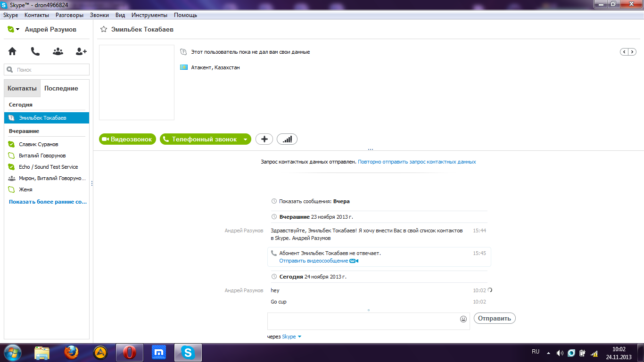Click the plus add button near call buttons
644x362 pixels.
[x=264, y=139]
